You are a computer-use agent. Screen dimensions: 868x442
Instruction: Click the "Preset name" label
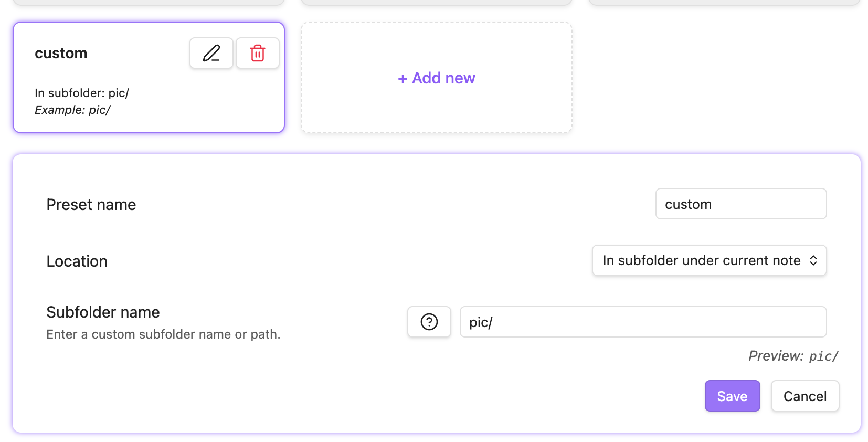[x=91, y=205]
